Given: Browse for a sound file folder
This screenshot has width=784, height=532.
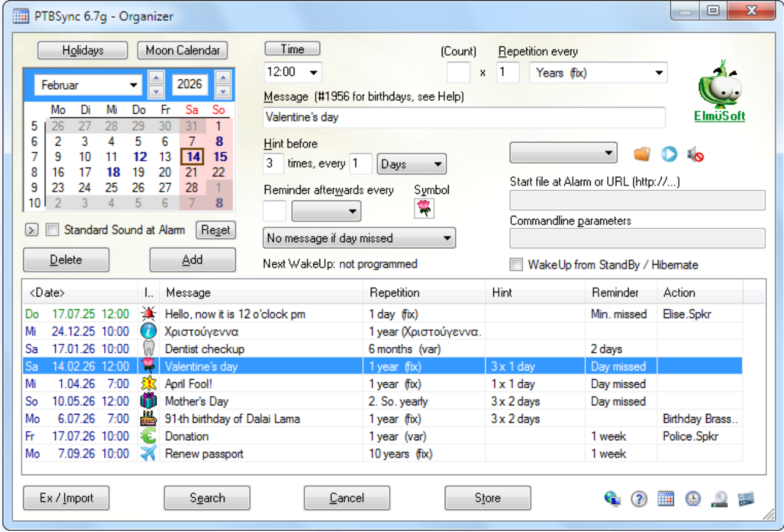Looking at the screenshot, I should click(x=641, y=154).
